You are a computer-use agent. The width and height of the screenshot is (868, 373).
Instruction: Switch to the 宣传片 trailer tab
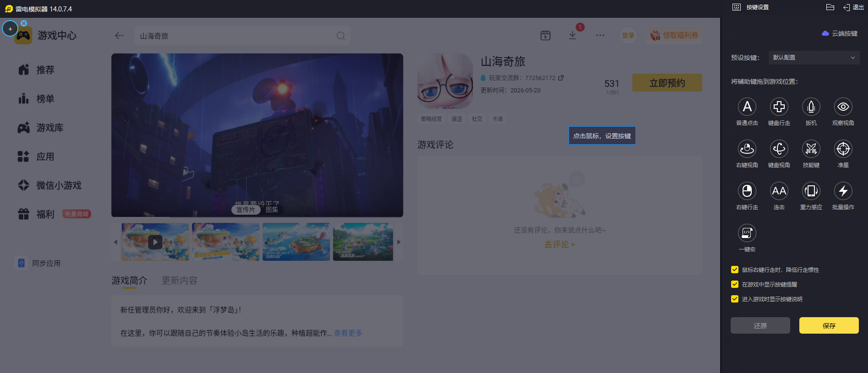(245, 210)
